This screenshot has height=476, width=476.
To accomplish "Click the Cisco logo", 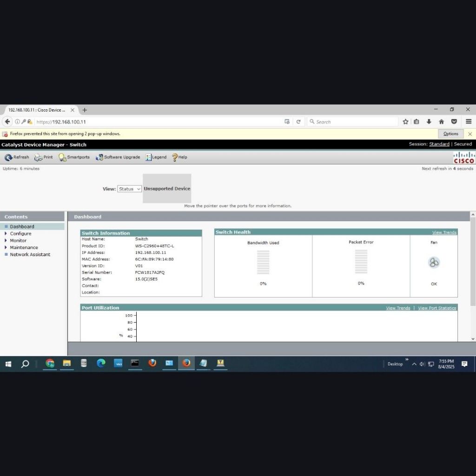I will [x=464, y=158].
